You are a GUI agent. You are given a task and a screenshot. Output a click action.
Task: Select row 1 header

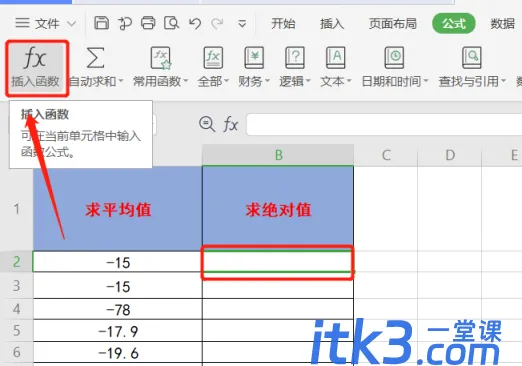coord(17,209)
